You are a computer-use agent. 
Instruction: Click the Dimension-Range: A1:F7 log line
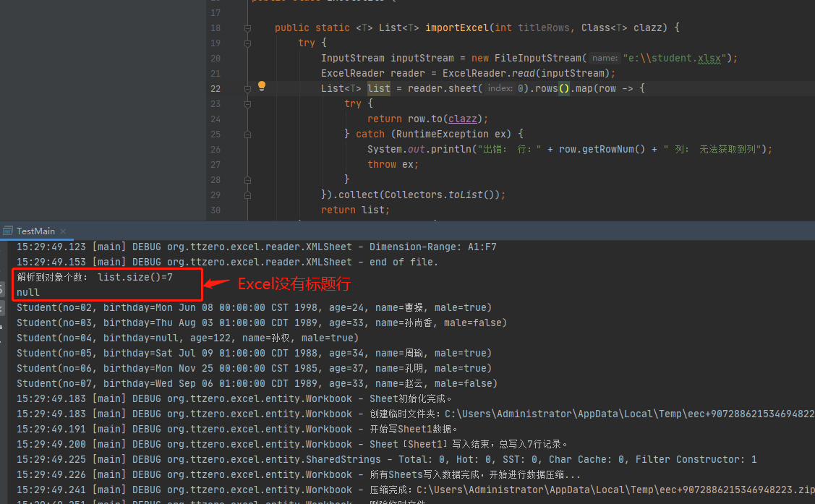[256, 247]
